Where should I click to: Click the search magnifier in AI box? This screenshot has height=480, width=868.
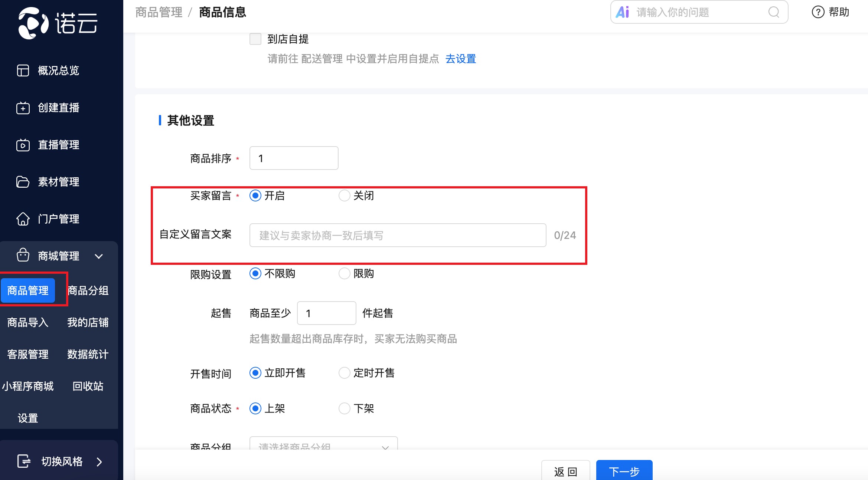tap(774, 12)
